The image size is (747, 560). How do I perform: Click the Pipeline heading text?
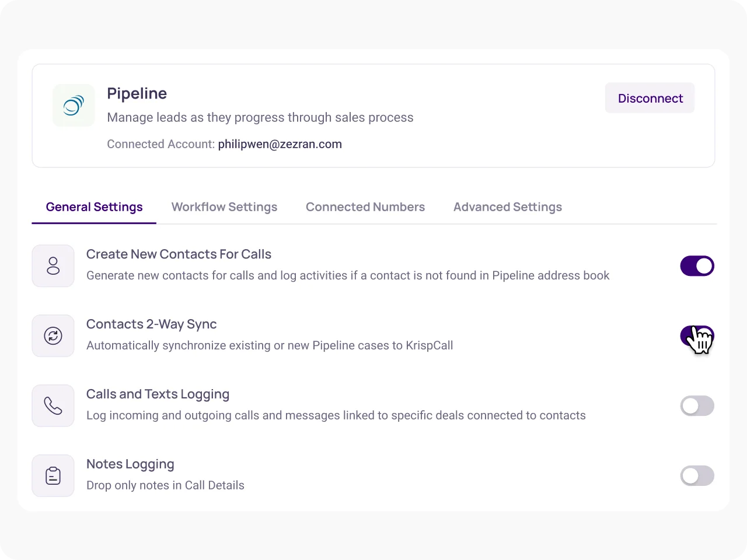coord(137,94)
